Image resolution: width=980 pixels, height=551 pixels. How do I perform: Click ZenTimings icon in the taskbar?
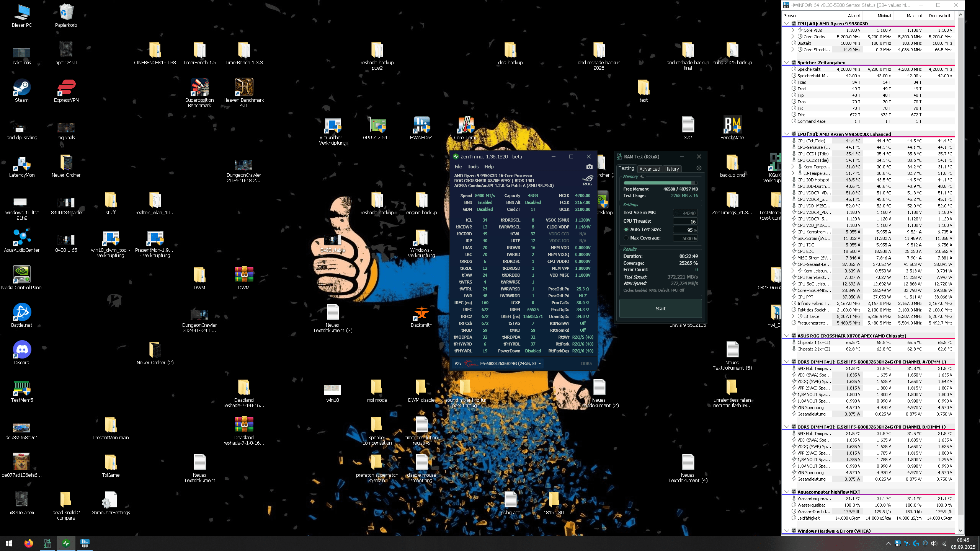pos(66,543)
